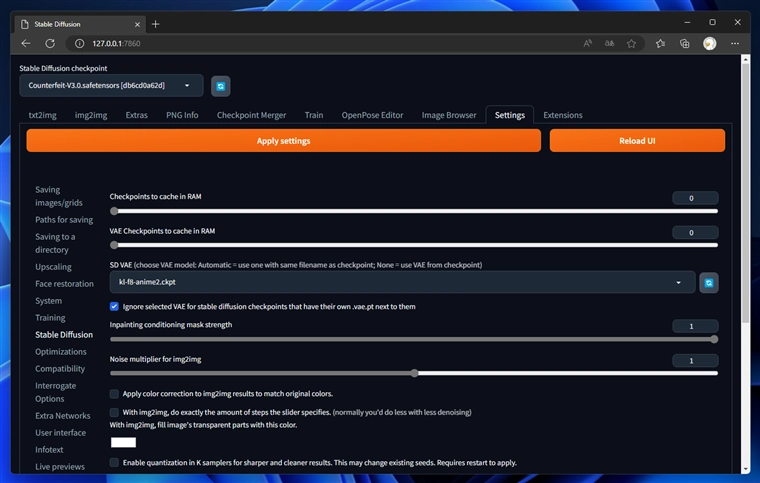The image size is (760, 483).
Task: Open Infotext settings section
Action: pyautogui.click(x=49, y=449)
